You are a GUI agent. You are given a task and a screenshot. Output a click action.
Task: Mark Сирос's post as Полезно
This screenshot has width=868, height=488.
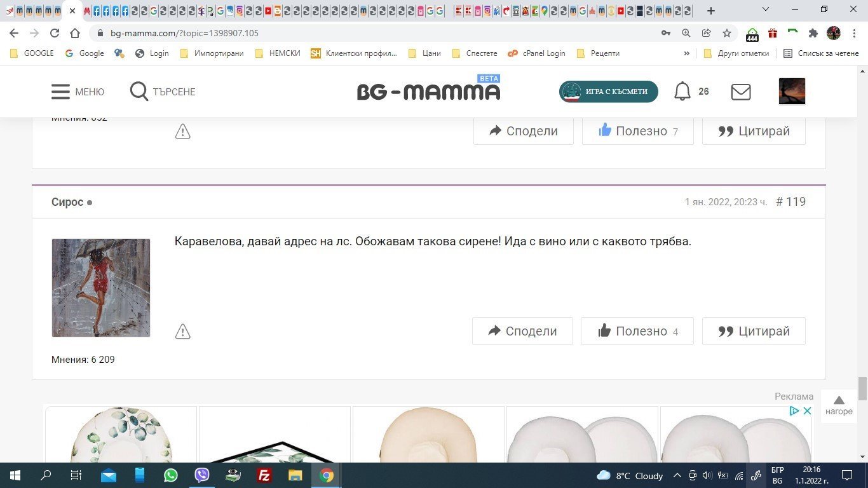click(x=637, y=331)
